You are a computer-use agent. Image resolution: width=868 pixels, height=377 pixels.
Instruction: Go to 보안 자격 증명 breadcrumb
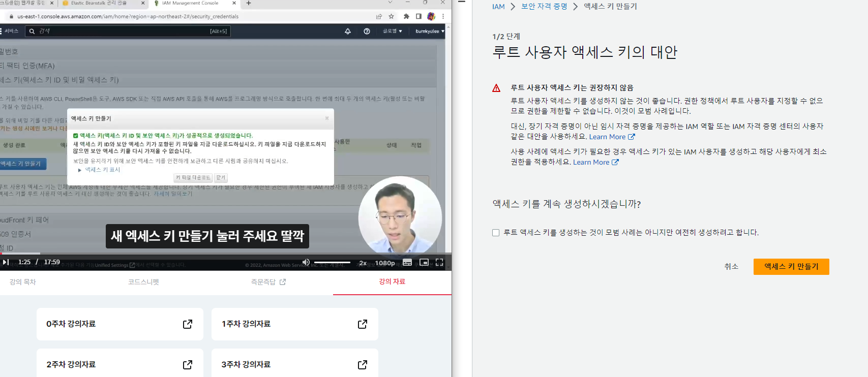click(544, 7)
